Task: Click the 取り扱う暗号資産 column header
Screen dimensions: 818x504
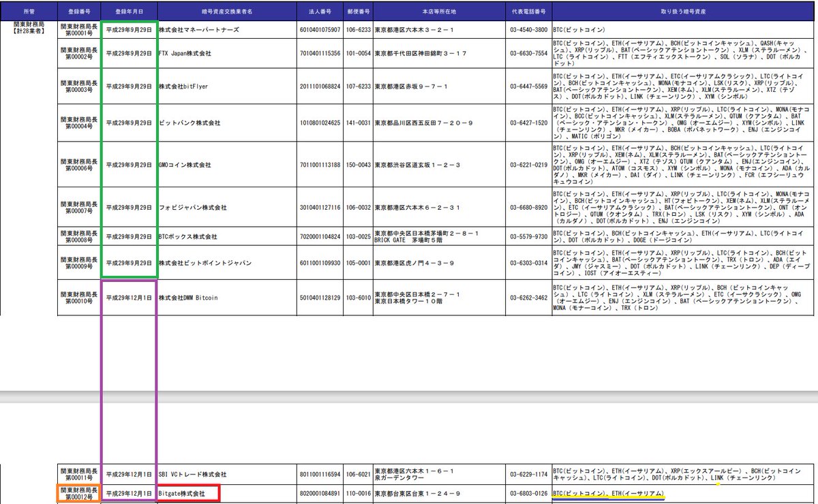Action: pos(684,12)
